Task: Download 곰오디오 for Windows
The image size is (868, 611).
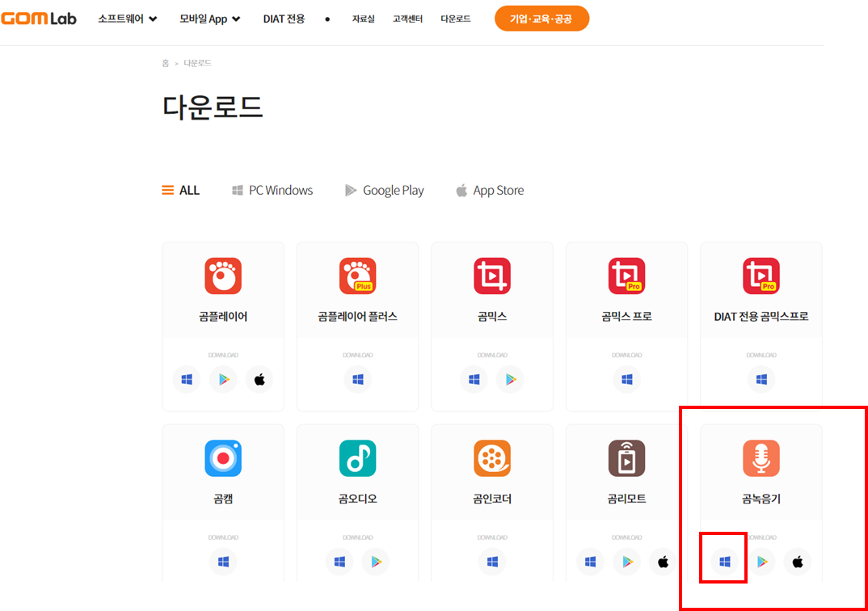Action: tap(340, 562)
